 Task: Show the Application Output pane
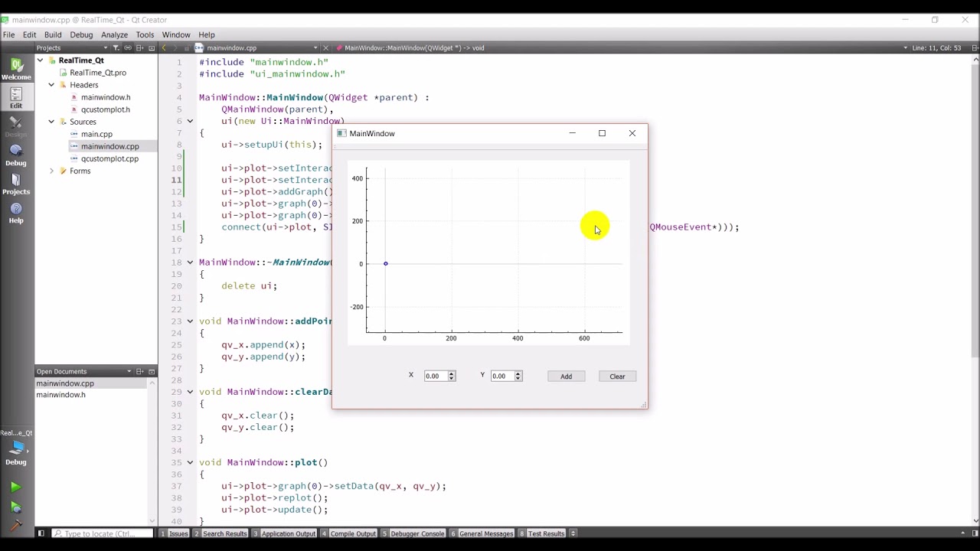284,533
